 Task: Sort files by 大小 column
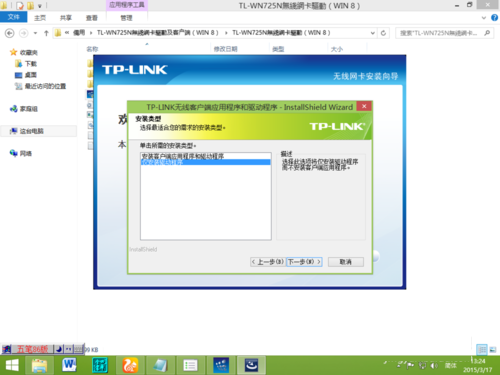[337, 49]
